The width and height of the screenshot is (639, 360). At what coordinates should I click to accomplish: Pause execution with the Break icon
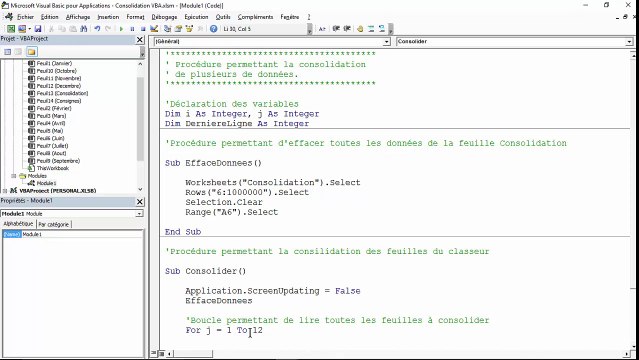tap(132, 29)
